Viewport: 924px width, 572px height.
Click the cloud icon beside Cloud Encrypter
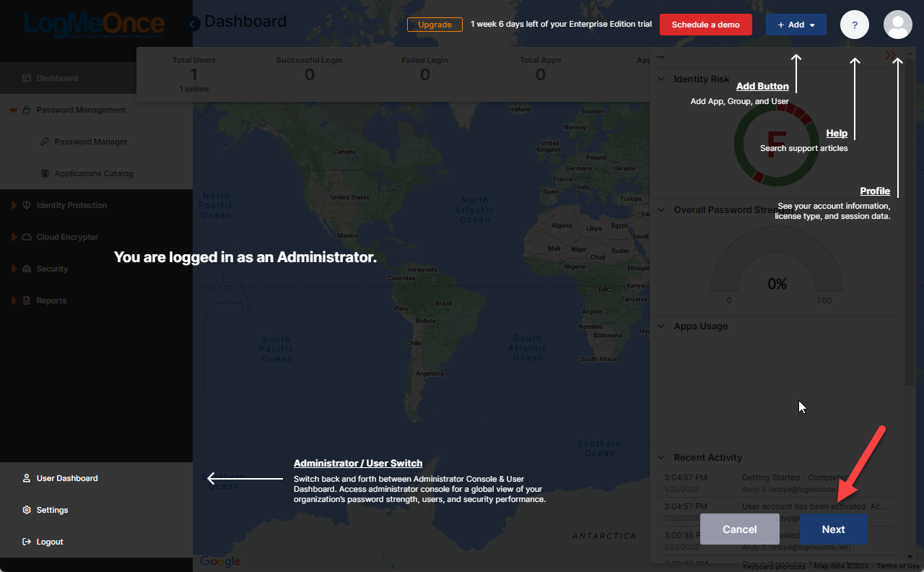(x=27, y=237)
